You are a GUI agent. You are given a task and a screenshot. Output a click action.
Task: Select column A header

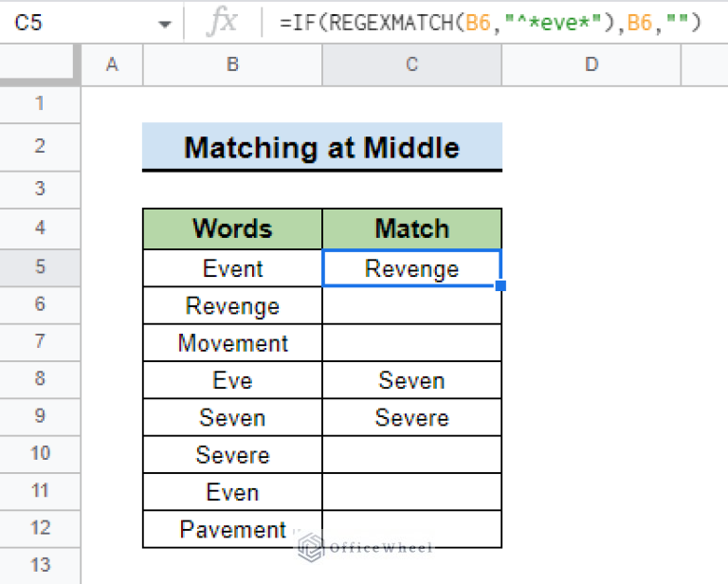(112, 64)
